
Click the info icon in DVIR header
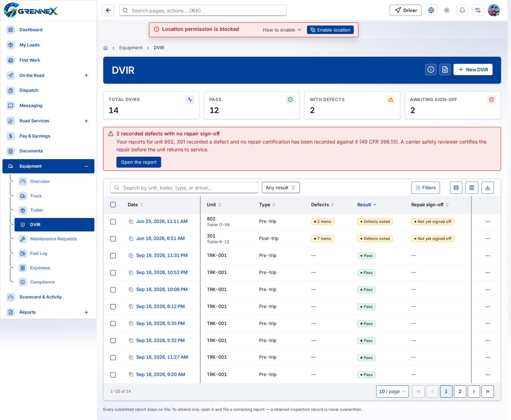tap(431, 69)
